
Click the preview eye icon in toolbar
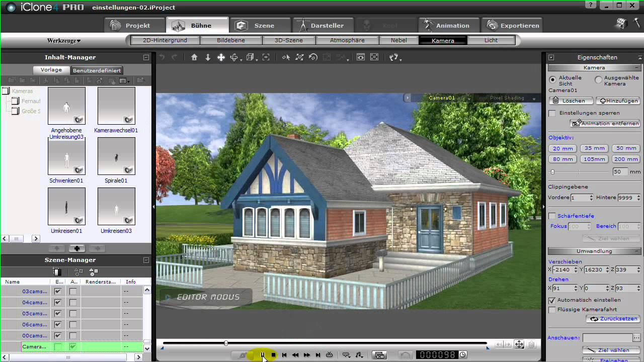(361, 57)
